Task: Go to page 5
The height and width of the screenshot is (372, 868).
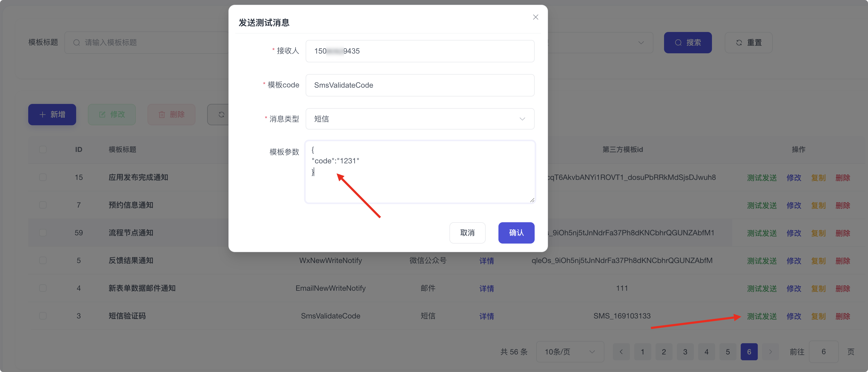Action: [728, 352]
